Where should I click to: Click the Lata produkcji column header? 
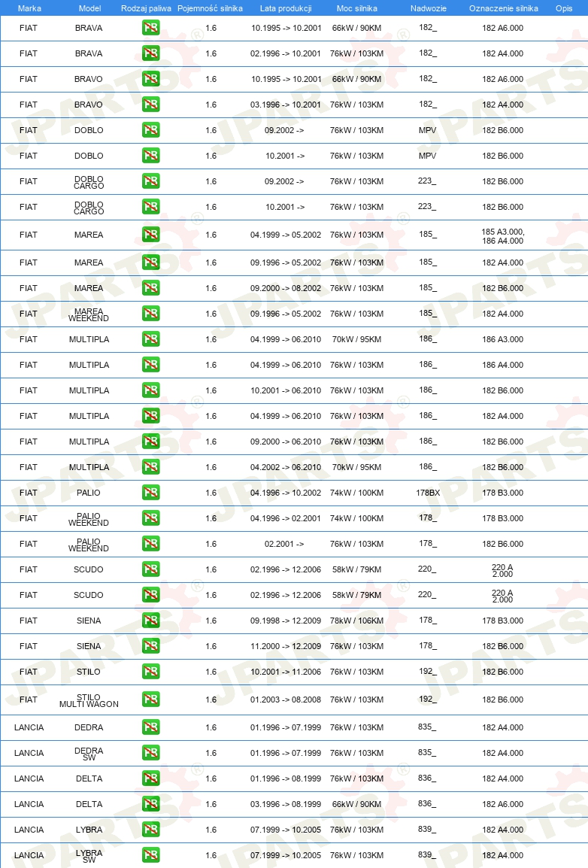(x=286, y=8)
